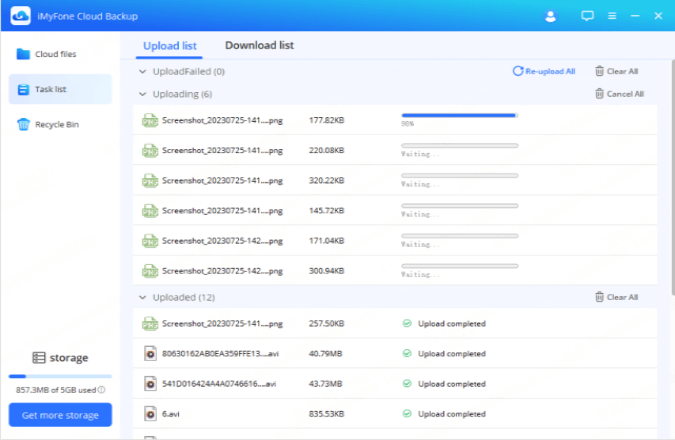Click PNG icon of 171.04KB file
The width and height of the screenshot is (675, 440).
(150, 241)
